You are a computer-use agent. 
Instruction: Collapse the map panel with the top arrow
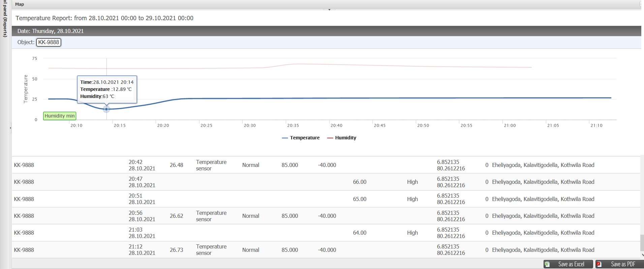[329, 9]
